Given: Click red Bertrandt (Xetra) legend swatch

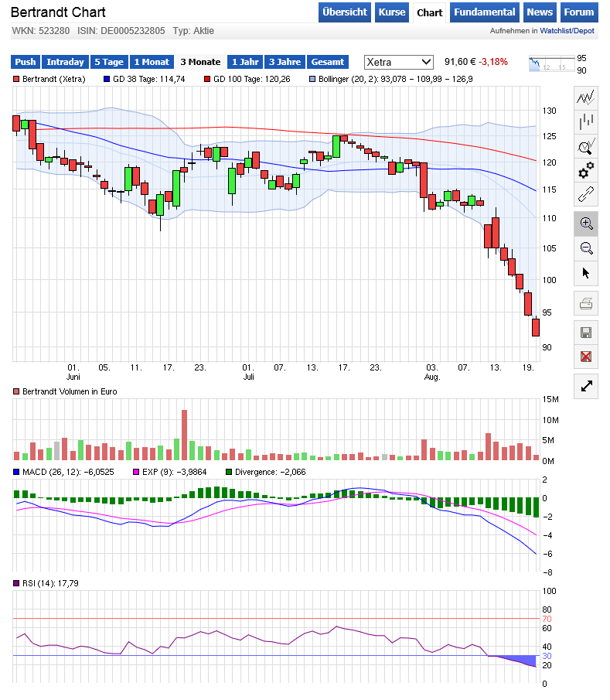Looking at the screenshot, I should point(16,79).
